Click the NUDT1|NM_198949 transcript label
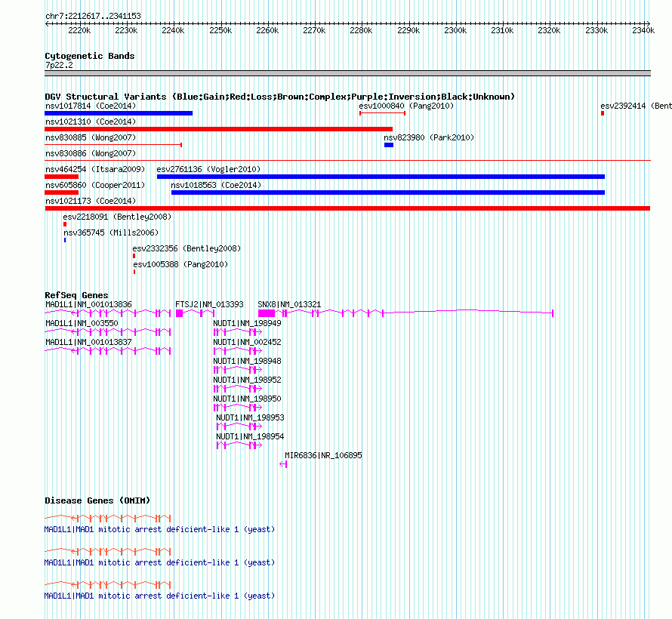The width and height of the screenshot is (672, 619). coord(248,323)
